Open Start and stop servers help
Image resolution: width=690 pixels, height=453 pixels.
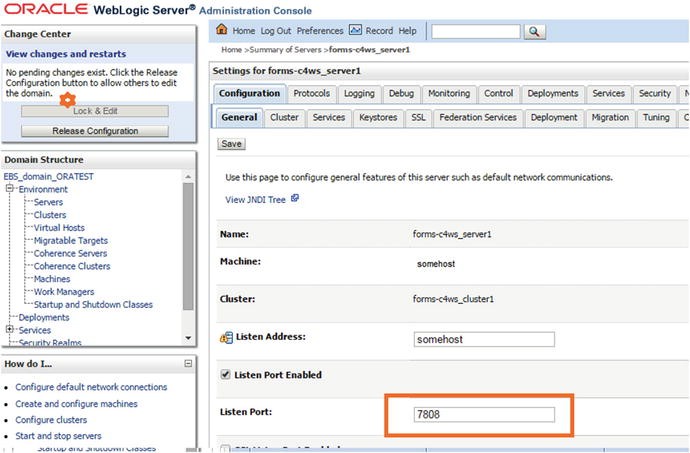58,436
